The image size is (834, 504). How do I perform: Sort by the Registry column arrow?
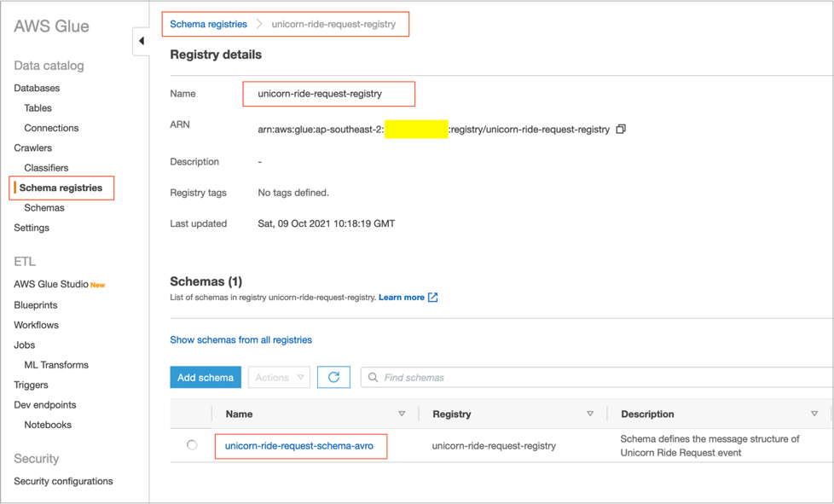click(590, 414)
